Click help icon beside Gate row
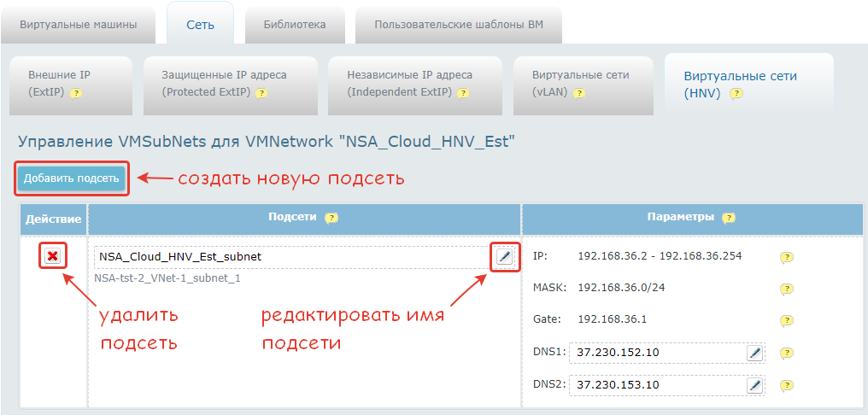Screen dimensions: 868x415 click(x=787, y=321)
